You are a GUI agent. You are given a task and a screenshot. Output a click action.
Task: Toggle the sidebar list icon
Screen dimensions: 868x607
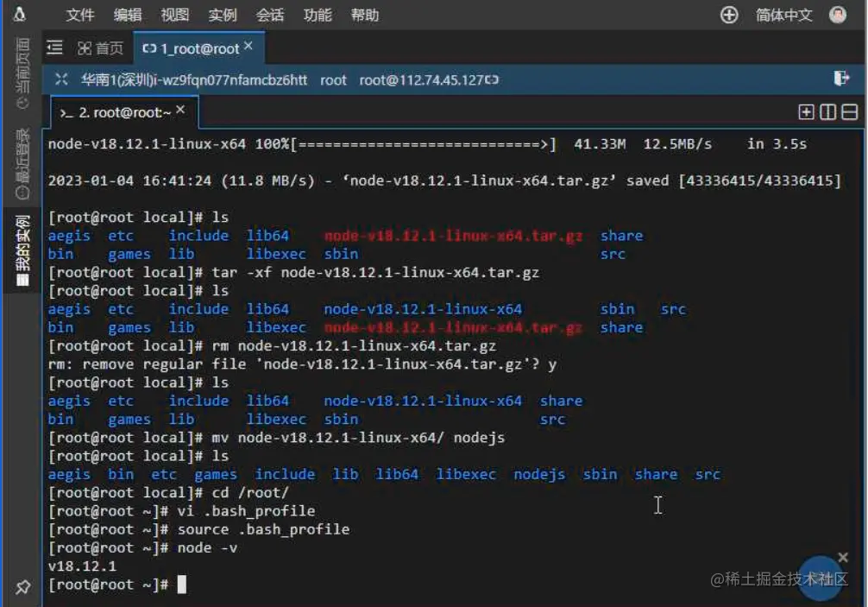tap(55, 47)
